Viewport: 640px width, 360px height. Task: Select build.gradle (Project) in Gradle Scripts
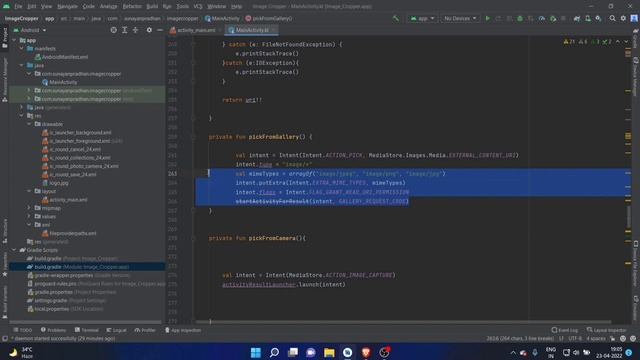72,258
